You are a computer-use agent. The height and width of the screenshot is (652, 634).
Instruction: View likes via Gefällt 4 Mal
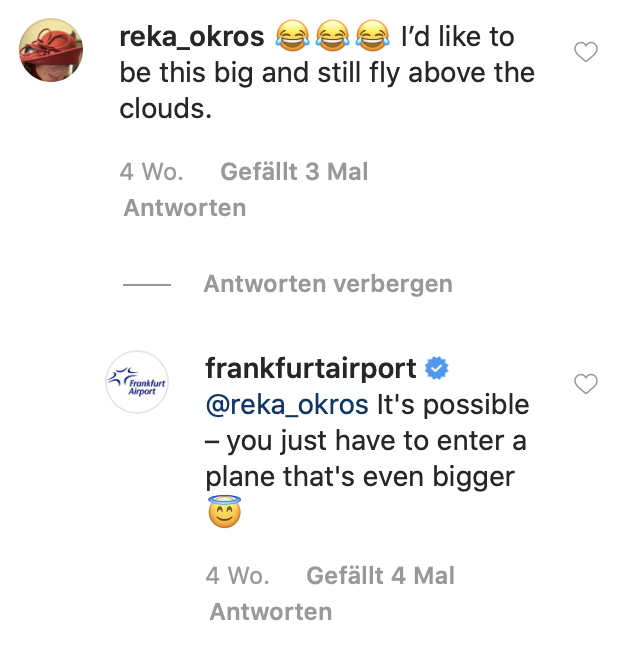click(380, 575)
